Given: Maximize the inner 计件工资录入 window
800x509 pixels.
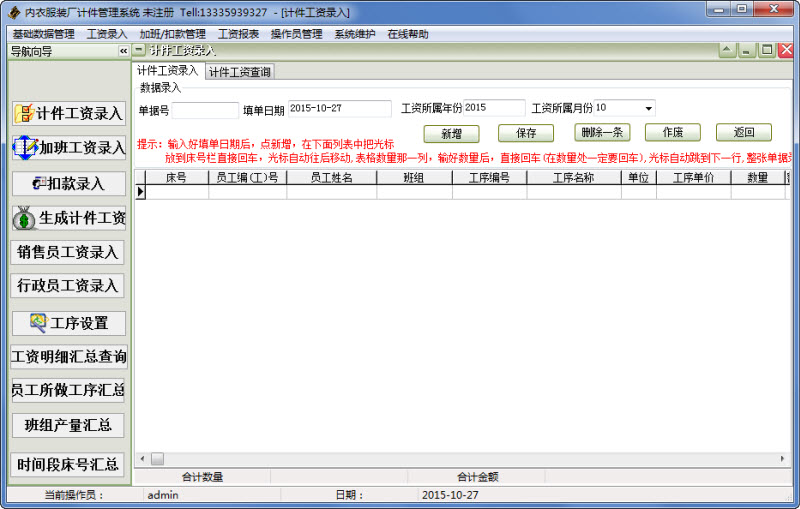Looking at the screenshot, I should click(x=766, y=50).
